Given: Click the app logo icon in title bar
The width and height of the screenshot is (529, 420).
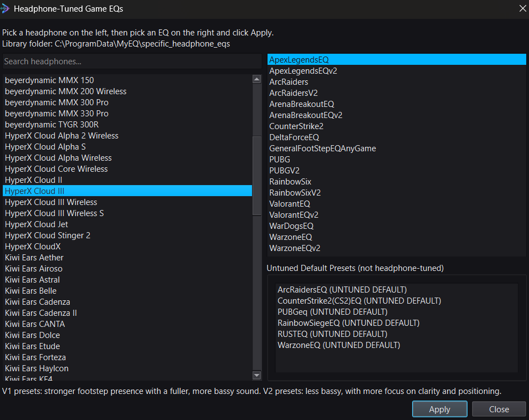Looking at the screenshot, I should coord(5,8).
